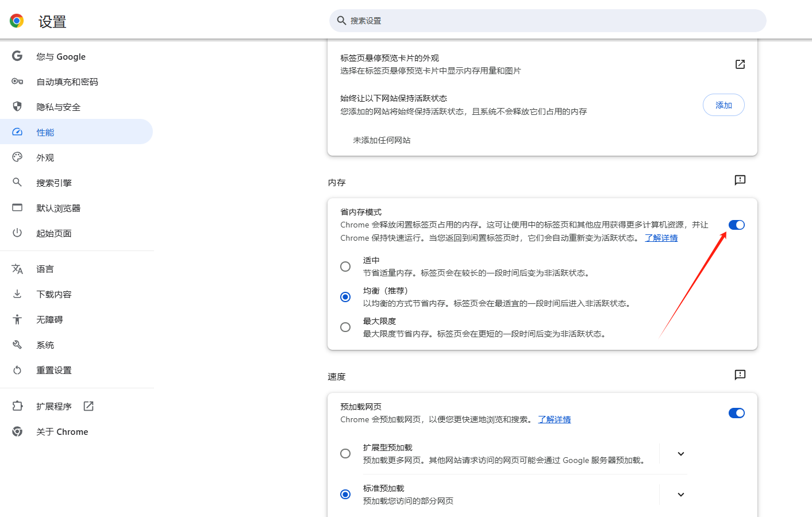Open the 自动填充和密码 settings page
The image size is (812, 517).
[76, 82]
